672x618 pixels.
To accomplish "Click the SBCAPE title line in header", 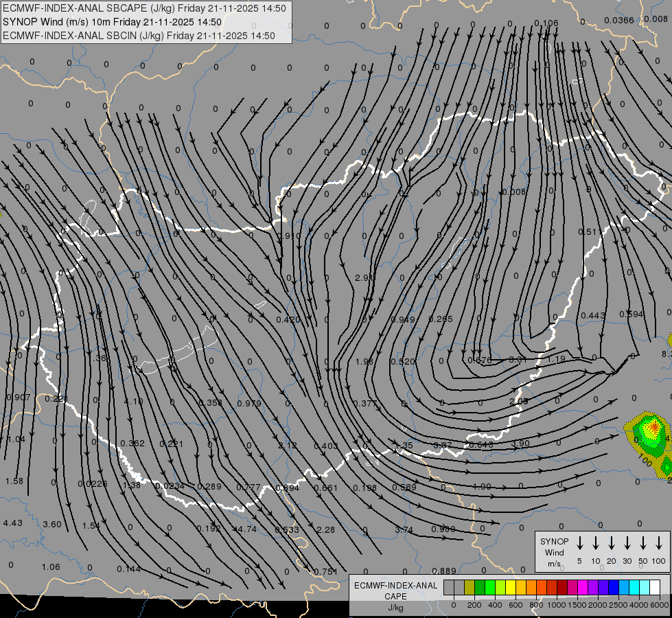I will [x=144, y=8].
